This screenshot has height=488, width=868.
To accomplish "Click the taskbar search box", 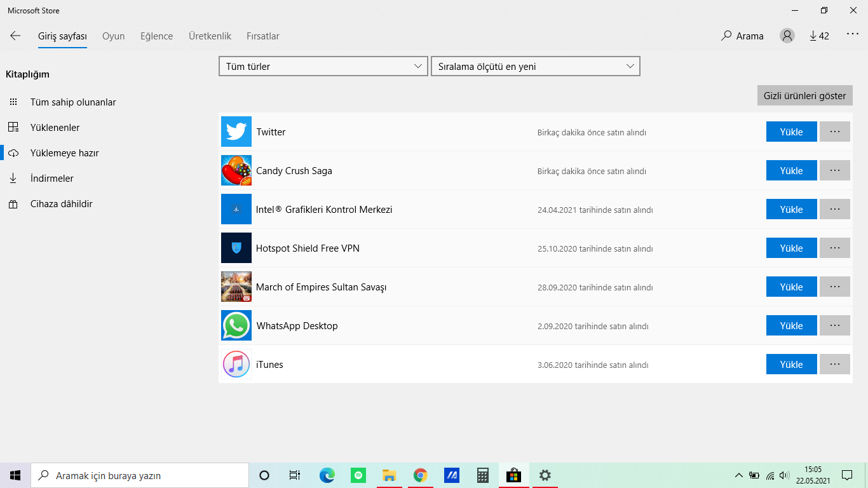I will 140,475.
